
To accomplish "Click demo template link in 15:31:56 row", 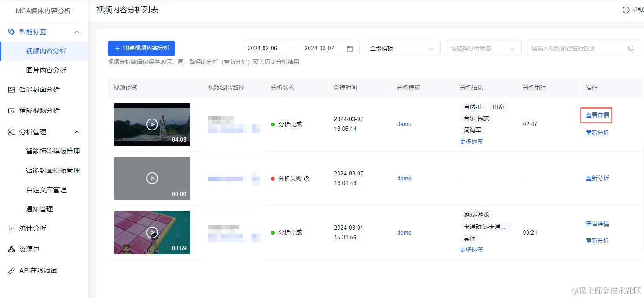I will [404, 233].
